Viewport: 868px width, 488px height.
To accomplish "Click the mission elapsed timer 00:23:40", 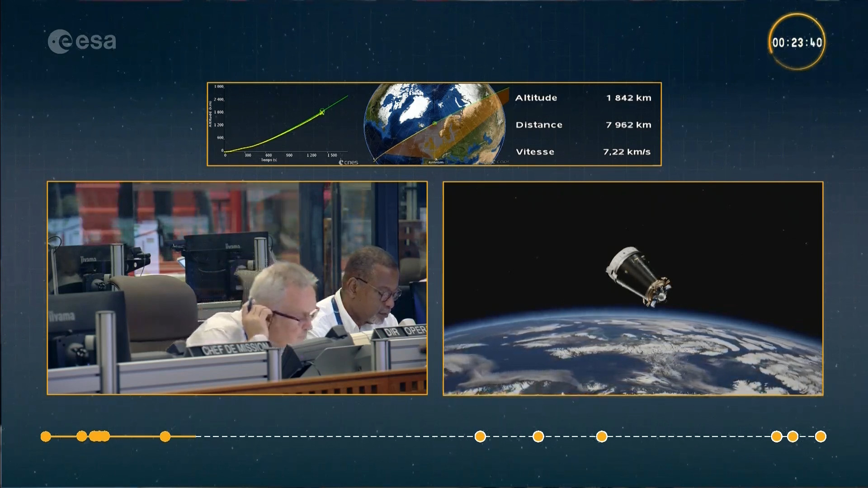I will click(x=797, y=42).
